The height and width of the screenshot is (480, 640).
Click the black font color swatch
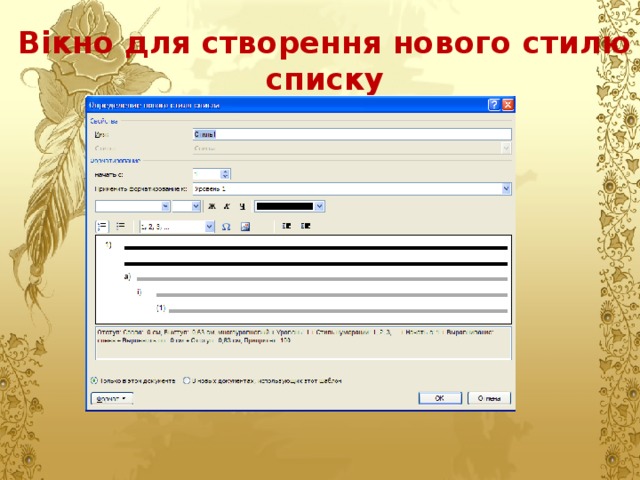(285, 207)
